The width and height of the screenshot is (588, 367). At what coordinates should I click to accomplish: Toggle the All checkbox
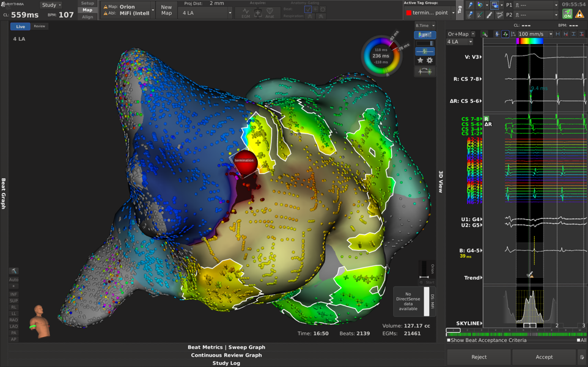pyautogui.click(x=579, y=340)
